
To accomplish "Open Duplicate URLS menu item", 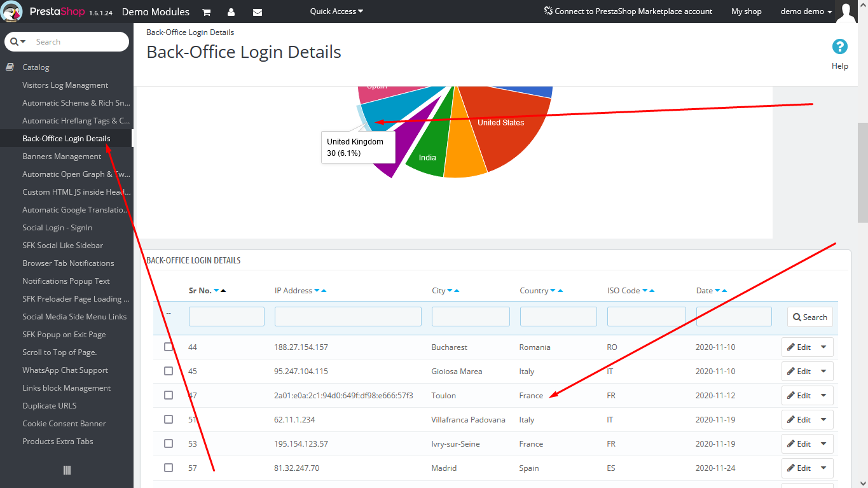I will (50, 406).
